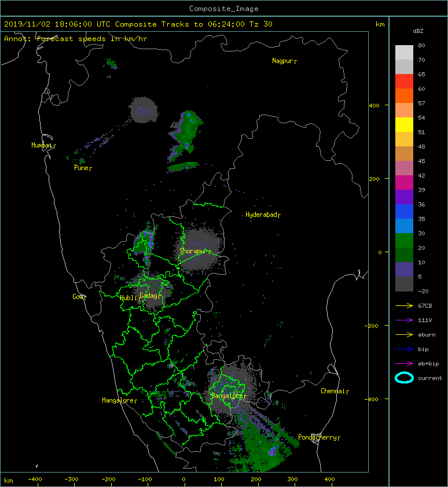Image resolution: width=448 pixels, height=487 pixels.
Task: Click the eb+bip legend label text
Action: pyautogui.click(x=428, y=364)
